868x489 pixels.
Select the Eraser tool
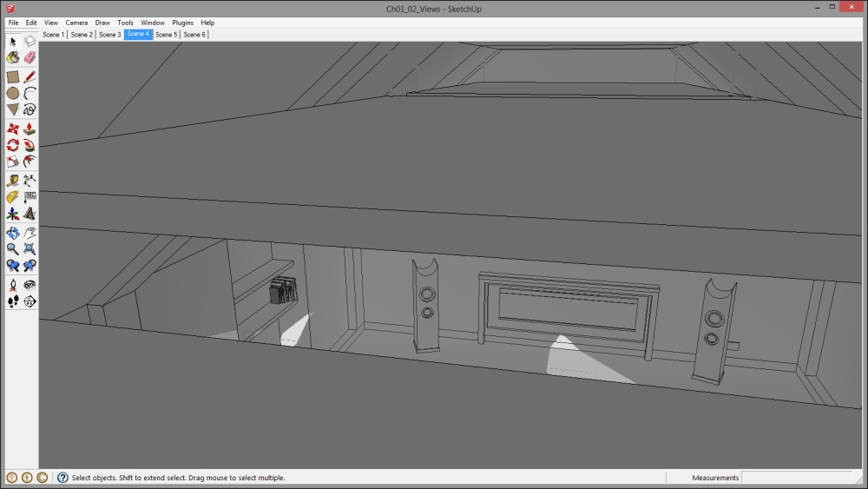(30, 57)
